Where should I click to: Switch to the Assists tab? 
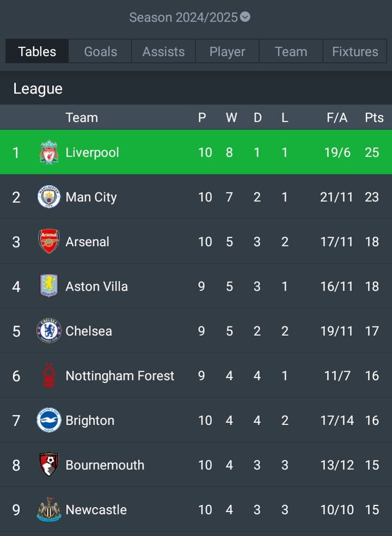coord(163,52)
